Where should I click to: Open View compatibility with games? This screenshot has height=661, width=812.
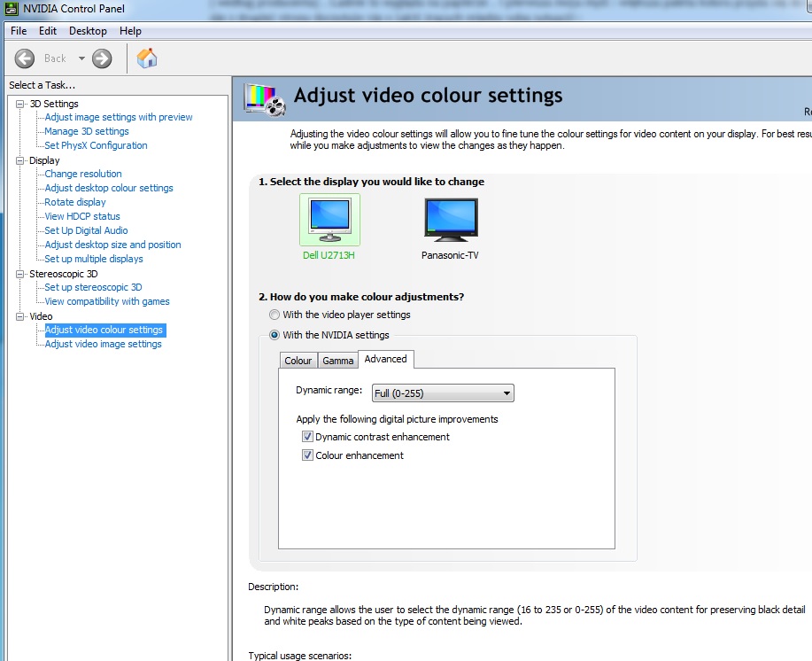pos(107,301)
